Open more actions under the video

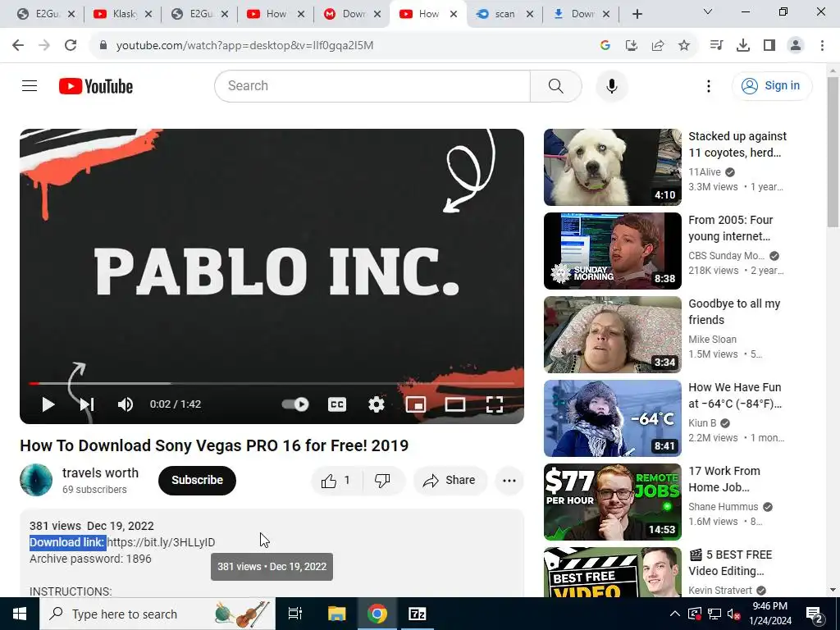click(509, 481)
